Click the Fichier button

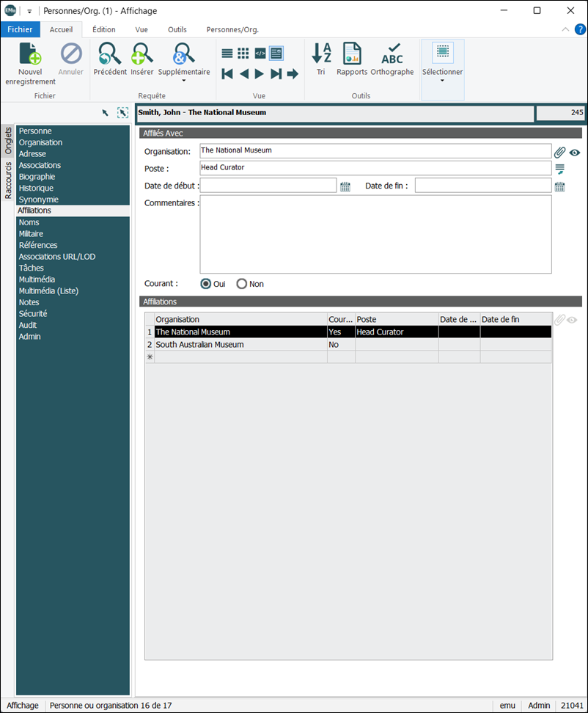20,29
